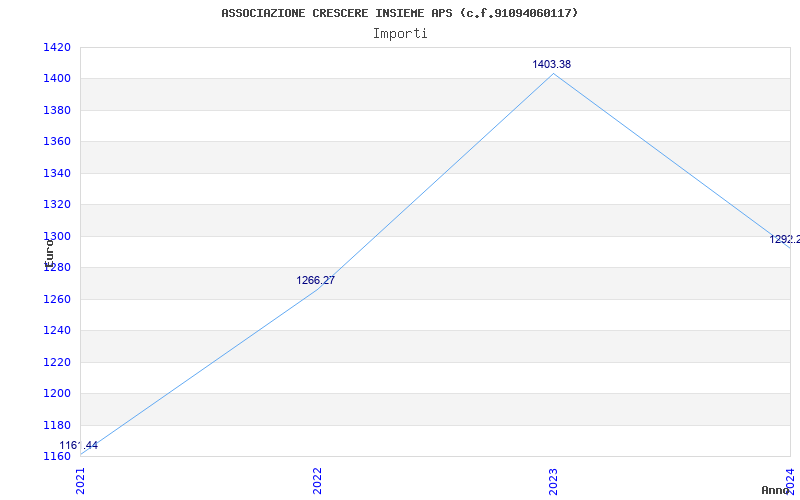Image resolution: width=800 pixels, height=500 pixels.
Task: Click the 2023 x-axis label
Action: [554, 481]
